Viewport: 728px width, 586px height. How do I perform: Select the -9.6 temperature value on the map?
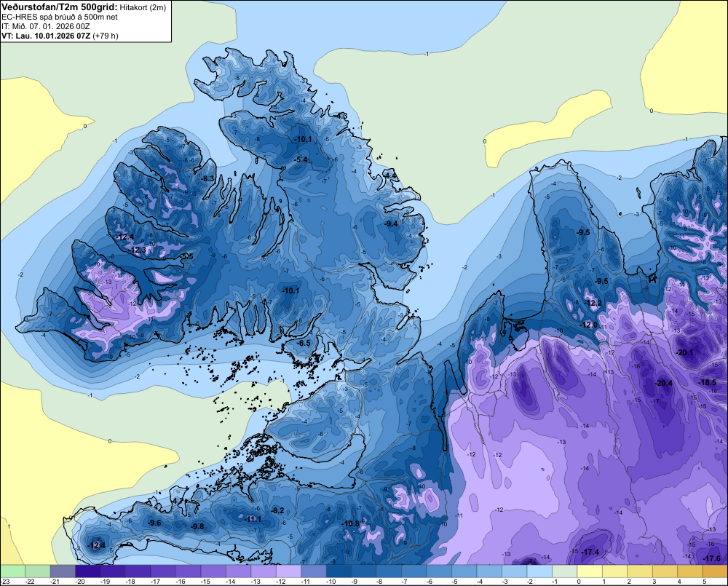(x=154, y=523)
